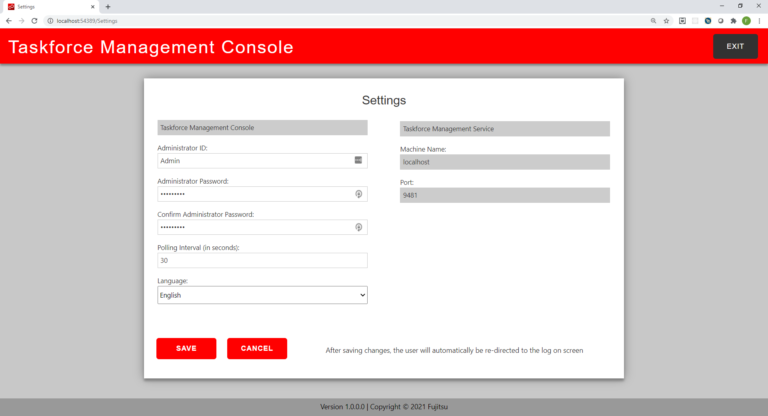
Task: Click the Taskforce Management Console section header
Action: click(x=262, y=127)
